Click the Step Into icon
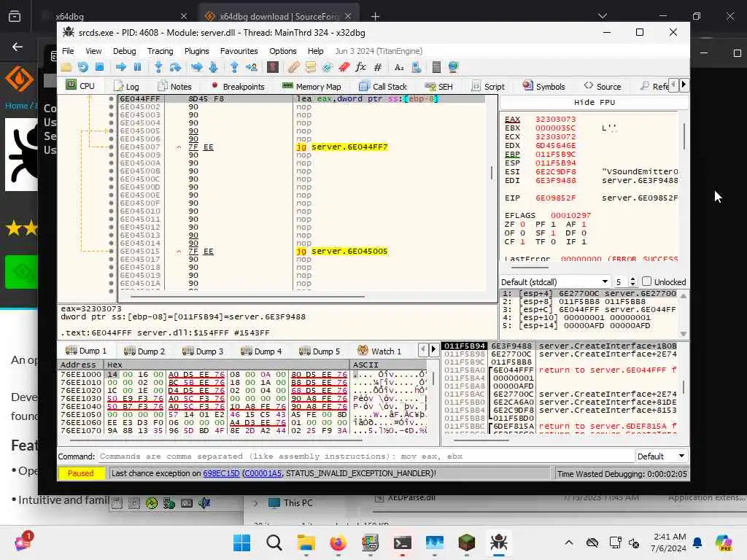 coord(158,68)
